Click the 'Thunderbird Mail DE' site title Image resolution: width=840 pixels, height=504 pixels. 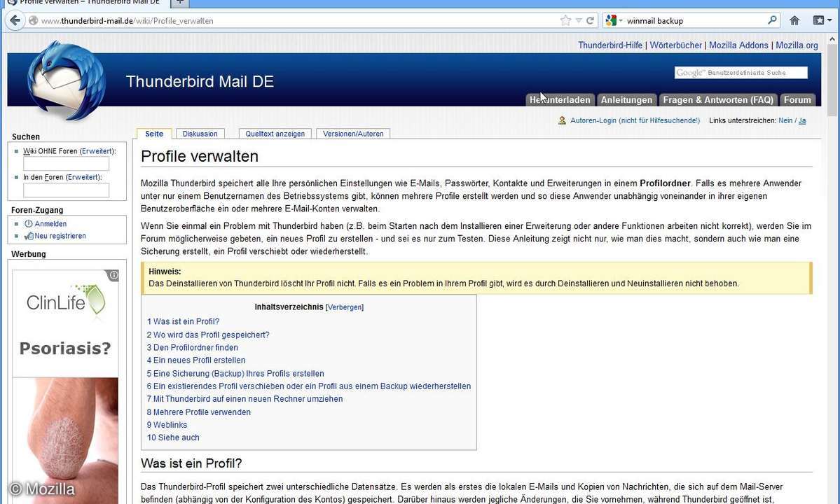(x=200, y=81)
